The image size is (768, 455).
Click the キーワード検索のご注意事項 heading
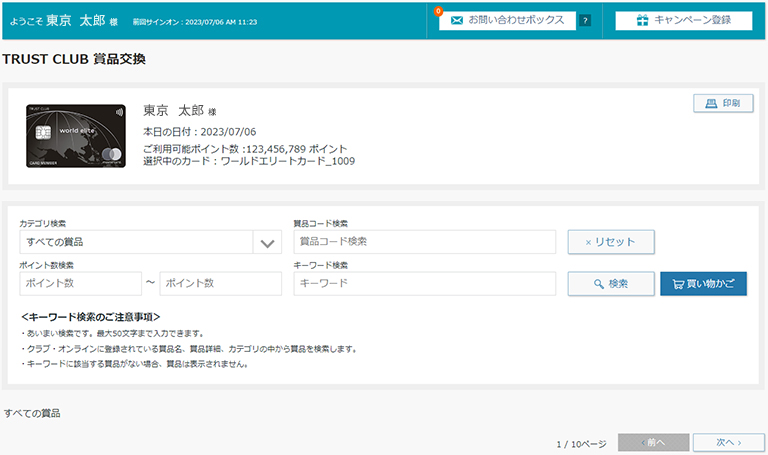[91, 317]
